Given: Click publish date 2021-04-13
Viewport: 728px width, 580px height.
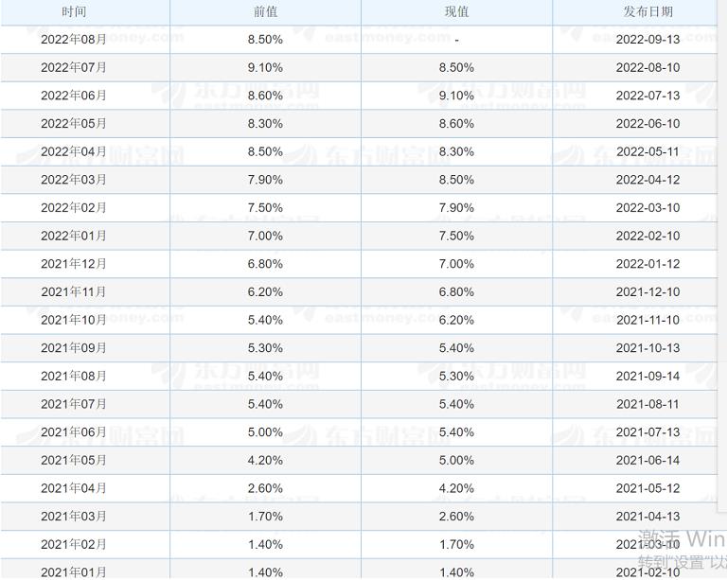Looking at the screenshot, I should (x=648, y=517).
